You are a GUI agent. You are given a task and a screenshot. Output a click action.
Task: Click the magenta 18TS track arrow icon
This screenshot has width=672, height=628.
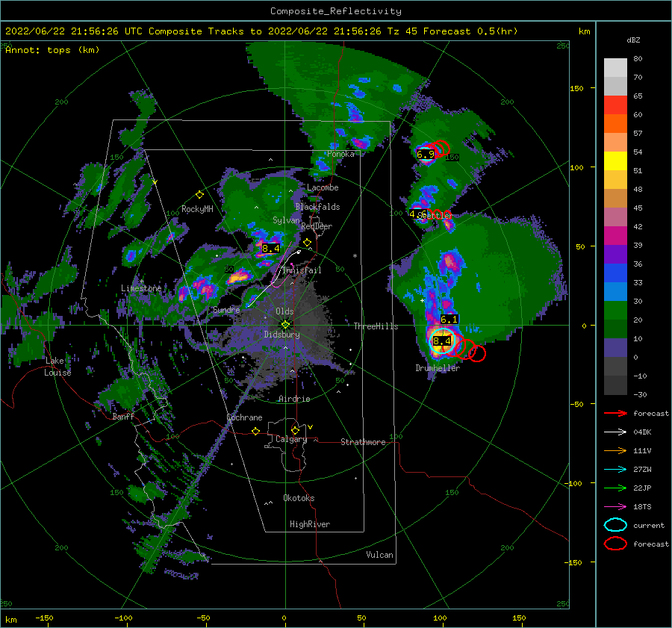pyautogui.click(x=615, y=507)
